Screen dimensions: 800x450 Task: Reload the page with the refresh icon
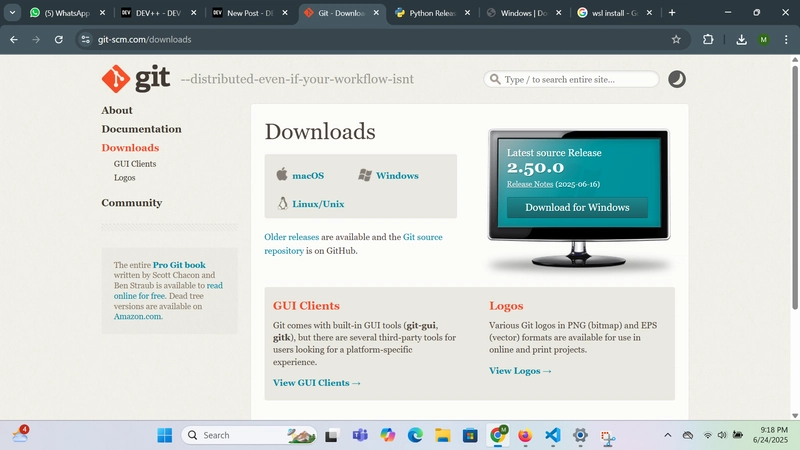[x=59, y=39]
